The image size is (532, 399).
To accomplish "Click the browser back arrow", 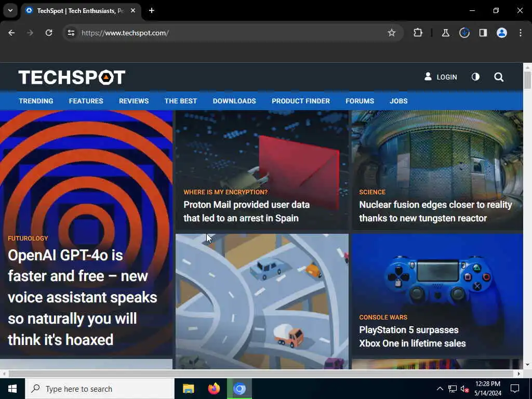I will 11,33.
